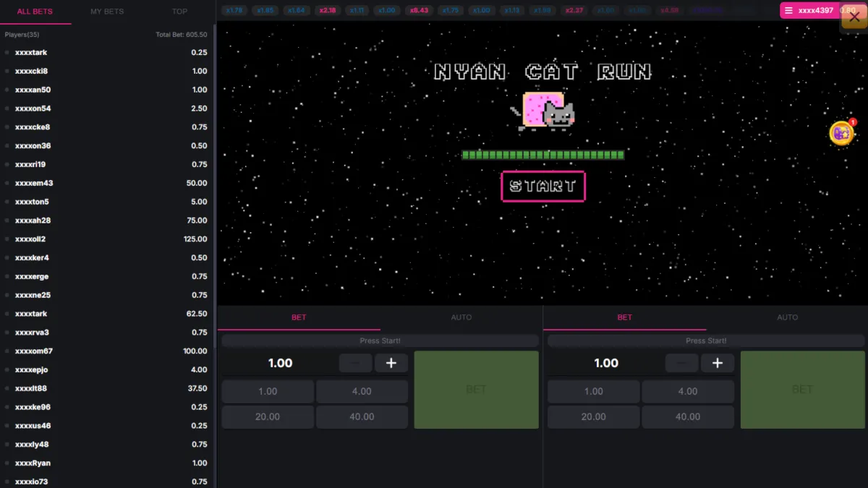This screenshot has height=488, width=868.
Task: Select AUTO tab in the left bet panel
Action: (x=461, y=317)
